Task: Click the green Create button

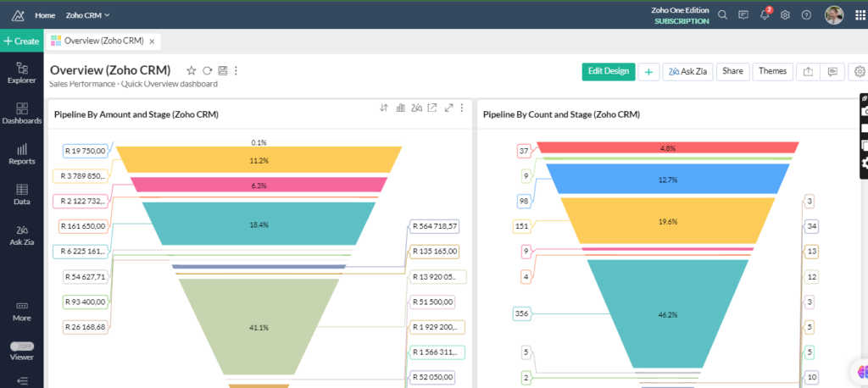Action: (x=21, y=41)
